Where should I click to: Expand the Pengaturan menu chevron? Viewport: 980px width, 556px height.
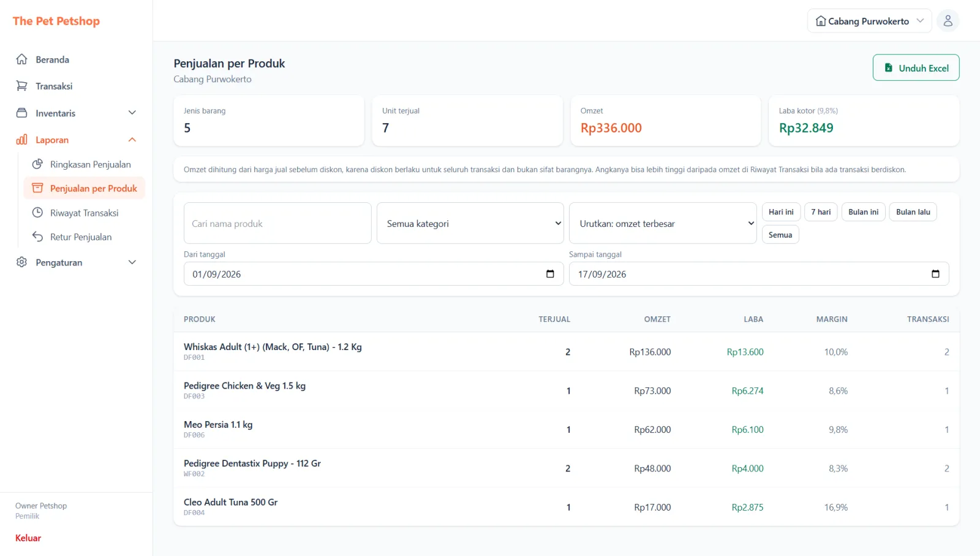click(x=132, y=262)
